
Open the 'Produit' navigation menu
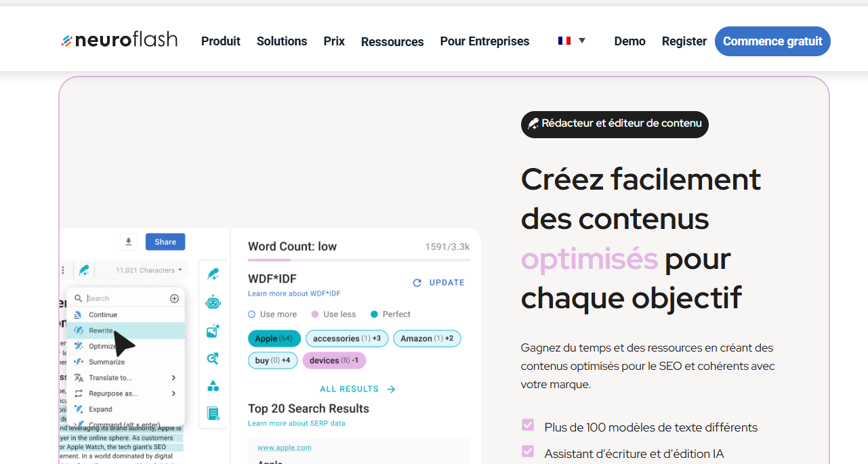tap(220, 41)
